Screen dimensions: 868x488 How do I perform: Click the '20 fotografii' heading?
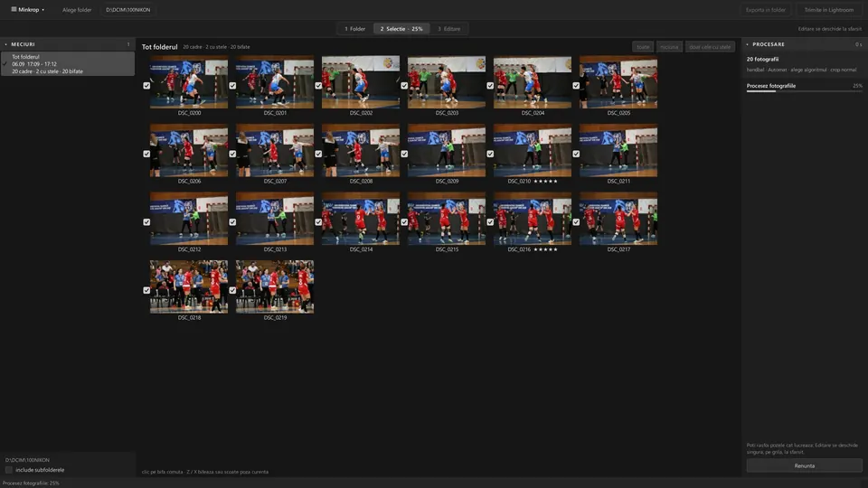pyautogui.click(x=762, y=60)
